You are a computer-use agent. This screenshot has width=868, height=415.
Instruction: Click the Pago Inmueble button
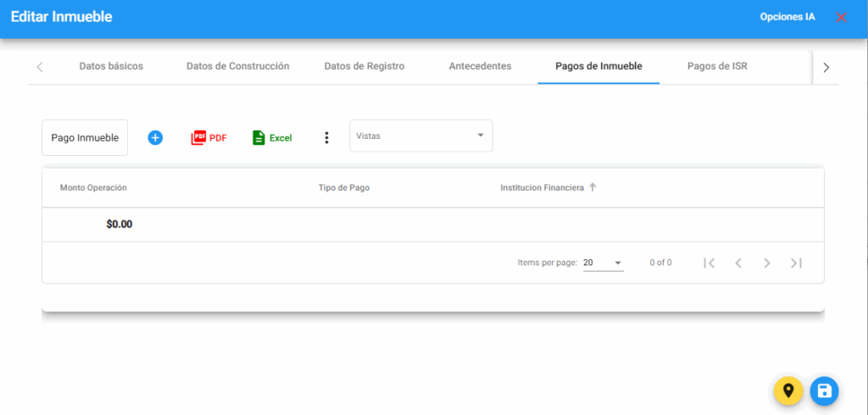coord(85,137)
